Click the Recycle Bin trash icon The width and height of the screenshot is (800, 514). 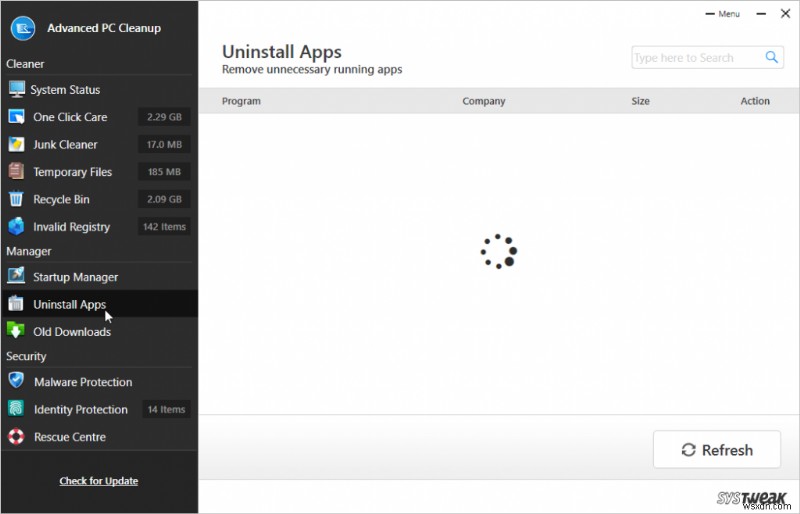[x=16, y=199]
